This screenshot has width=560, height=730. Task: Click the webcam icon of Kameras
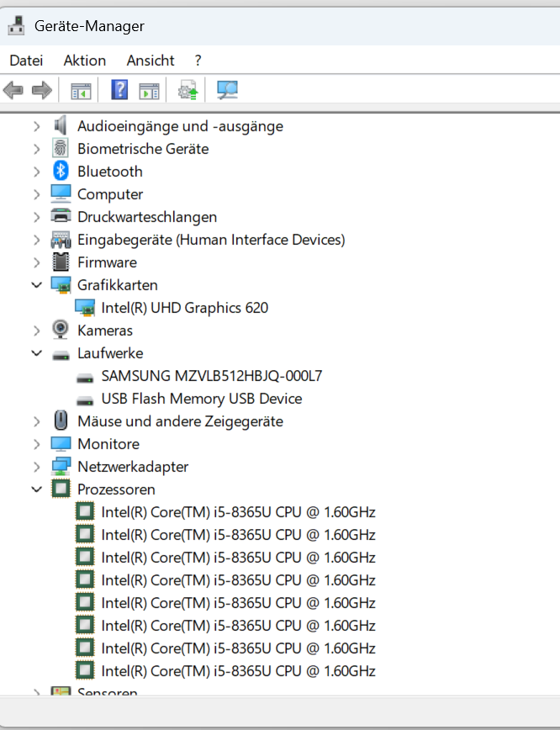click(x=61, y=330)
